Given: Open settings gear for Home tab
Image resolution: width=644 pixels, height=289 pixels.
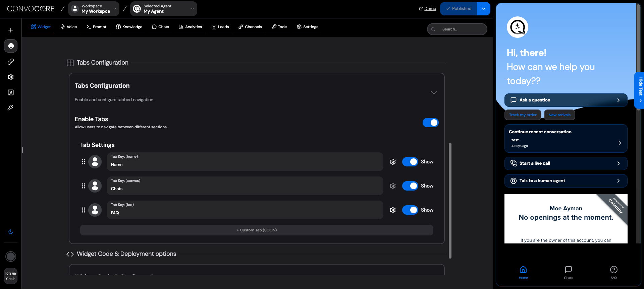Looking at the screenshot, I should (393, 162).
